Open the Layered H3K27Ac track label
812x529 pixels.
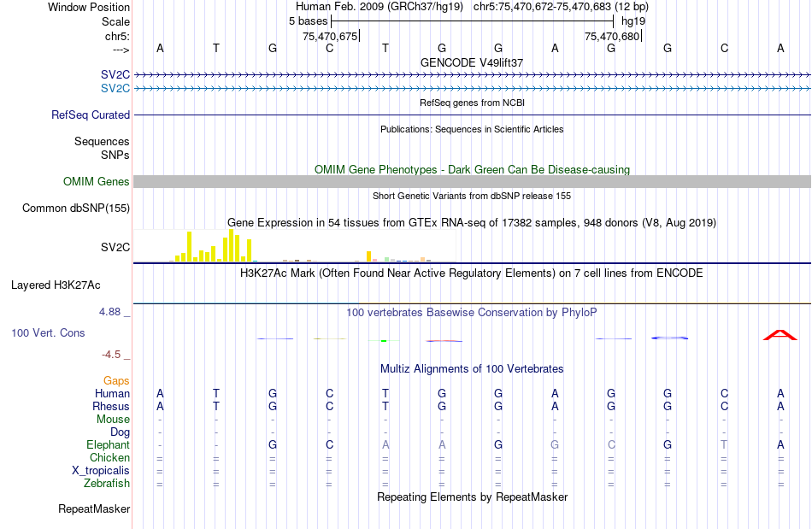point(56,285)
